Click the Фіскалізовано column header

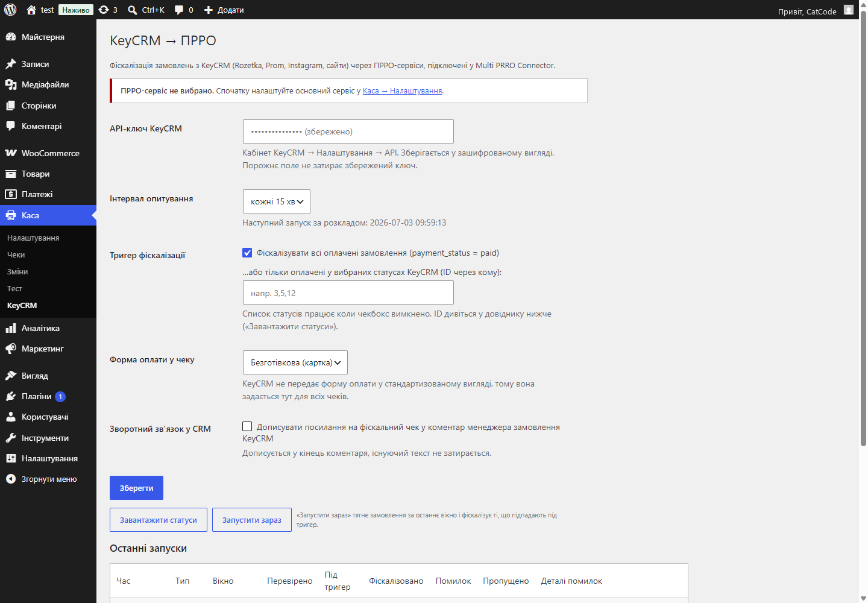point(396,581)
